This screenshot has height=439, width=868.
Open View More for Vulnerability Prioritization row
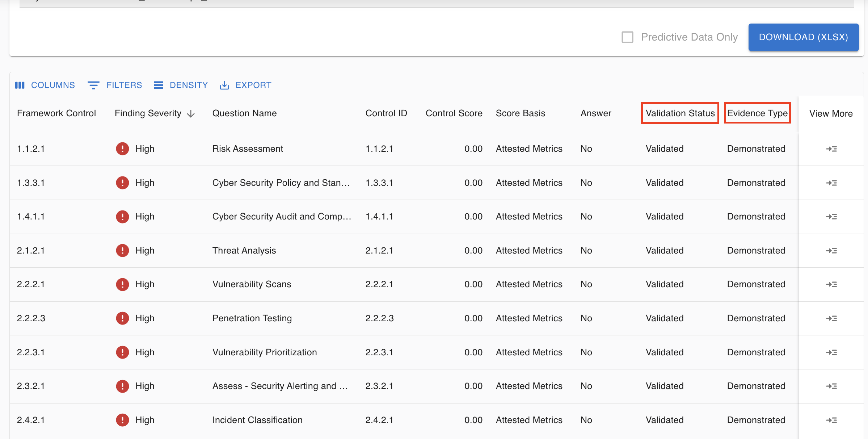(831, 352)
